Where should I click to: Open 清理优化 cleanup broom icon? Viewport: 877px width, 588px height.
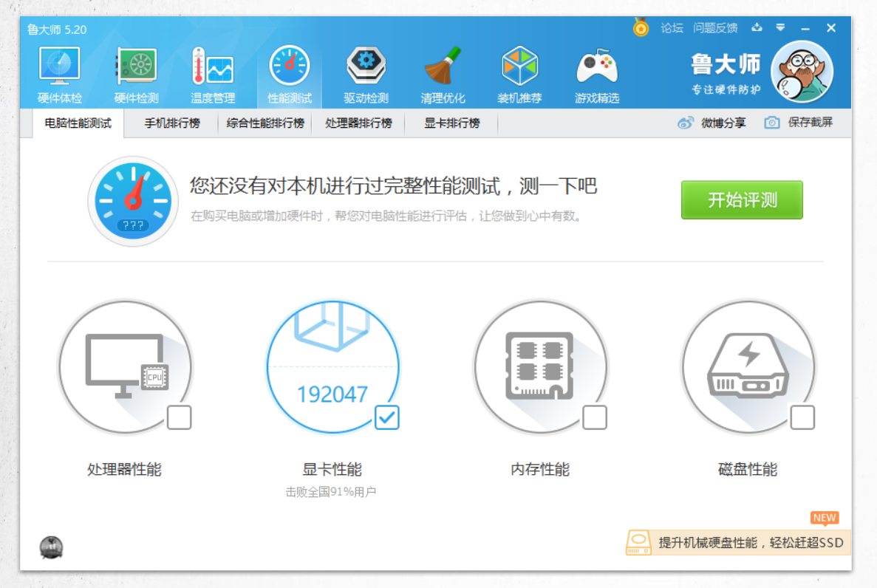(x=443, y=66)
